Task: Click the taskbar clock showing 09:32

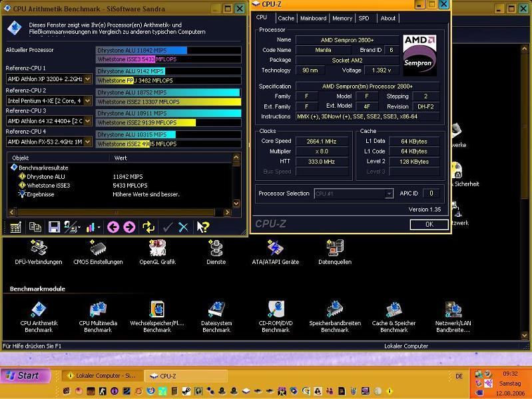Action: tap(510, 374)
